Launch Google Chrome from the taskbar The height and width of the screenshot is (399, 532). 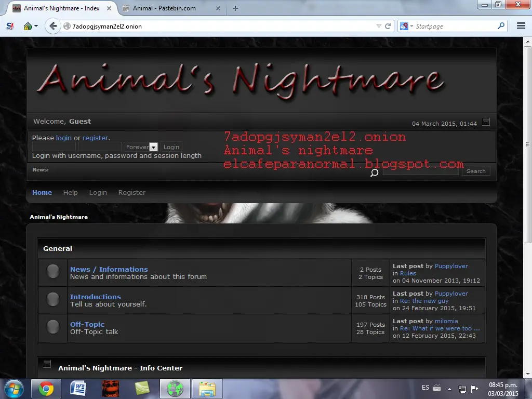pos(46,389)
